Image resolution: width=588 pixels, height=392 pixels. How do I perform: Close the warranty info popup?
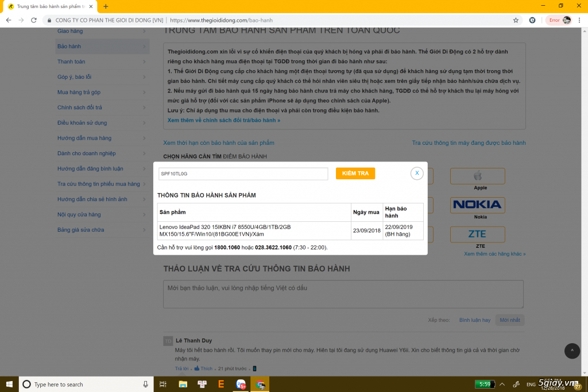tap(417, 173)
